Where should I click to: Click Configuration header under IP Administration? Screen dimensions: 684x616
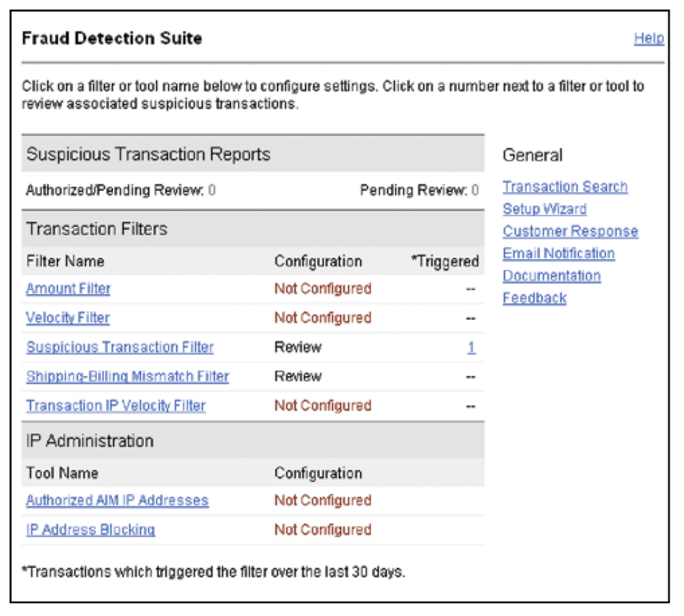click(318, 473)
